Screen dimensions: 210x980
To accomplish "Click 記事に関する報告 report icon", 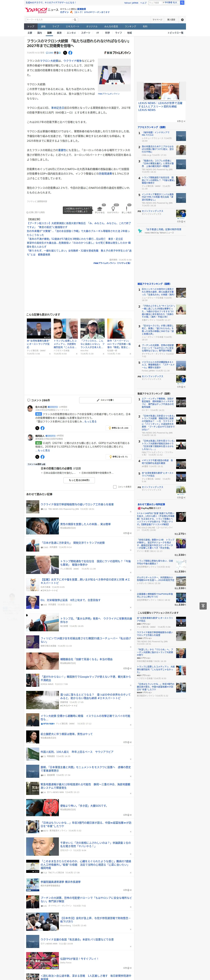I will tap(36, 212).
